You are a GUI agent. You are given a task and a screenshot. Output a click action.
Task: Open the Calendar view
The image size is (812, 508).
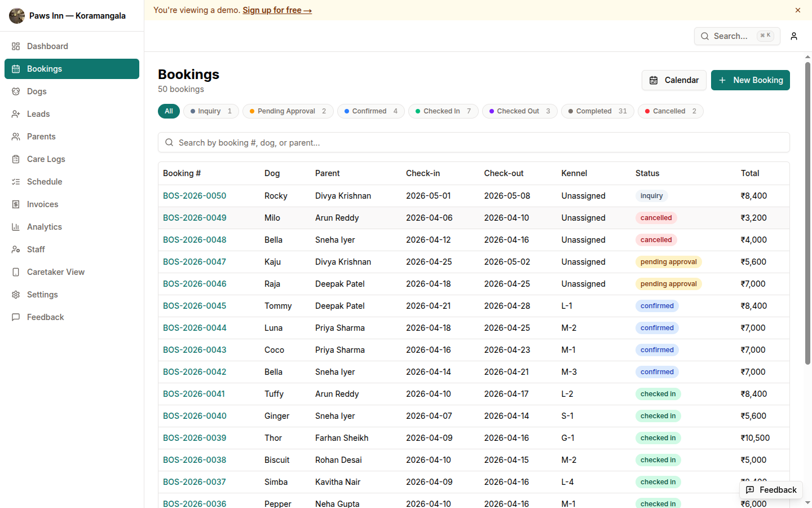(673, 80)
